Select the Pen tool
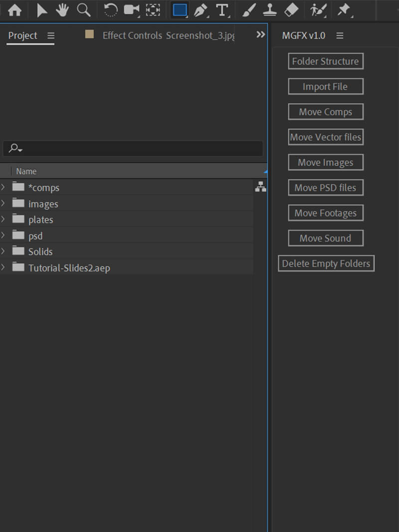The height and width of the screenshot is (532, 399). (x=200, y=10)
